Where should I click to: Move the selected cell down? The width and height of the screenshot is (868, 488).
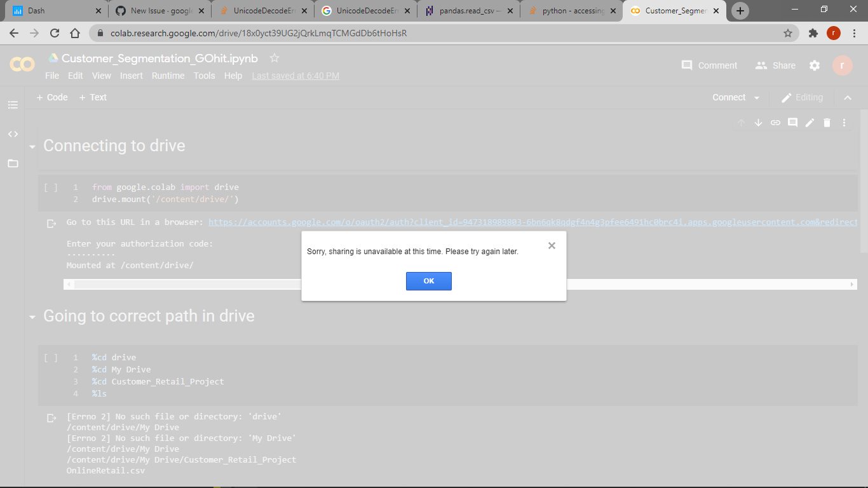(x=758, y=122)
